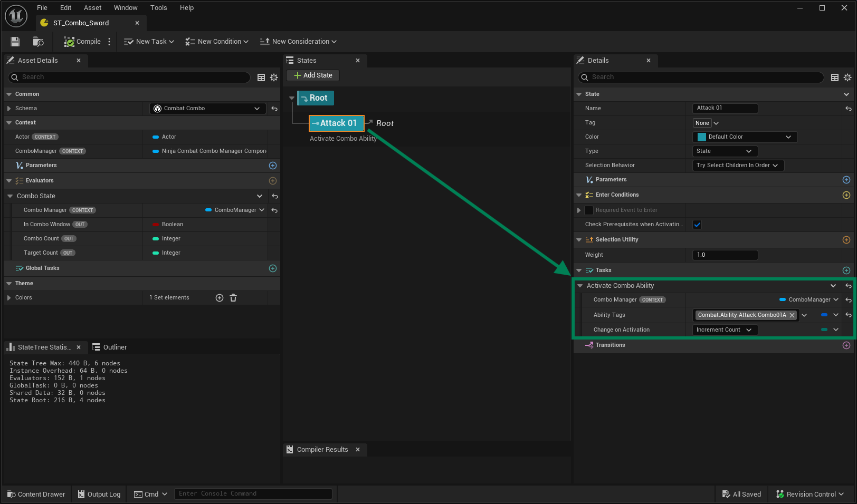This screenshot has height=504, width=857.
Task: Open the Tools menu
Action: click(x=158, y=8)
